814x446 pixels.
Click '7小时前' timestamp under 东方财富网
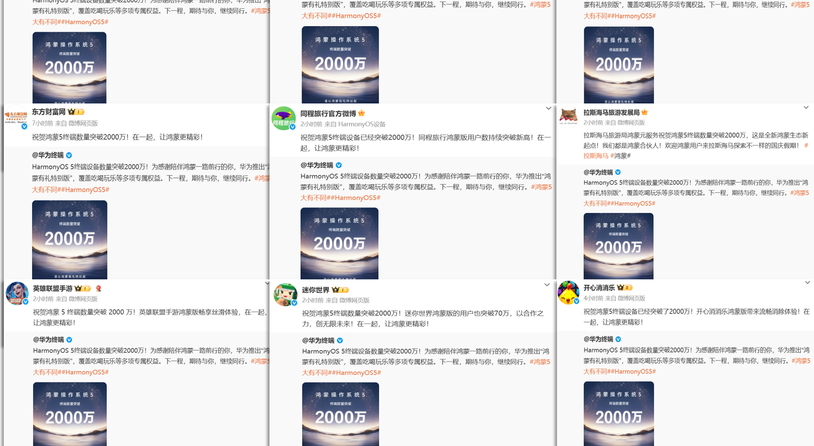(x=43, y=123)
